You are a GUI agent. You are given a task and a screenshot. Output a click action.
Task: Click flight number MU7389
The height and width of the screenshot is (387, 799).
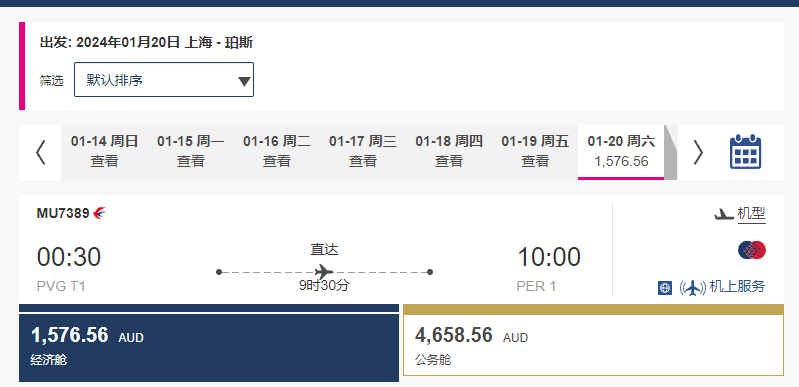pyautogui.click(x=63, y=213)
